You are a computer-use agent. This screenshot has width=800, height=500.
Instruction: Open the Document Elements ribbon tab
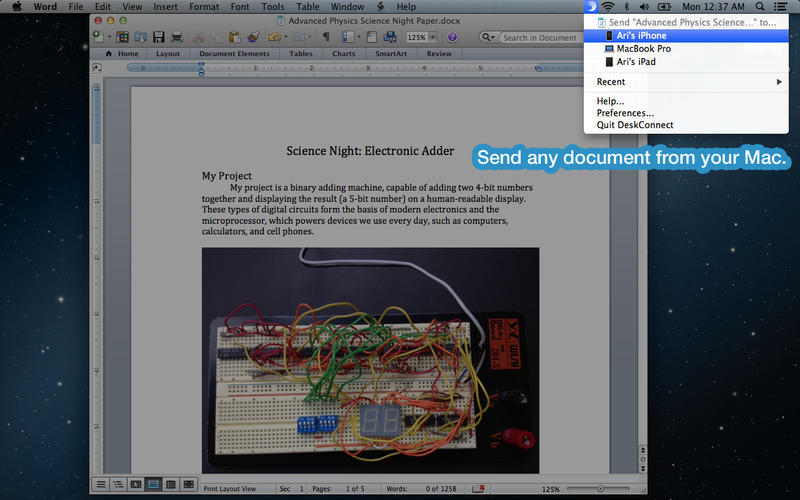coord(233,54)
